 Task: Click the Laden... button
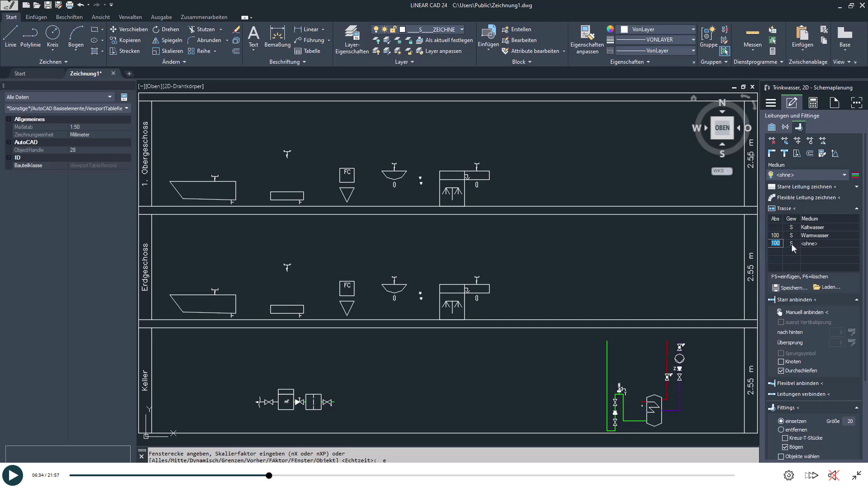click(827, 287)
